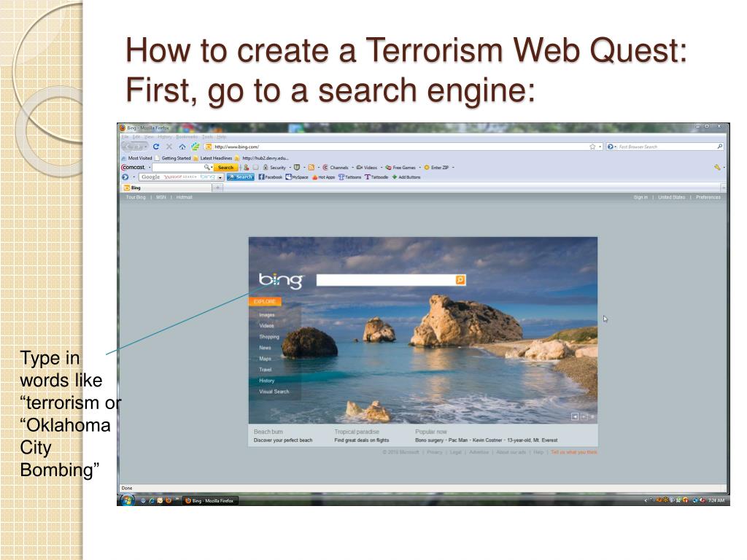The height and width of the screenshot is (560, 747).
Task: Open the Most Visited bookmark
Action: coord(136,158)
